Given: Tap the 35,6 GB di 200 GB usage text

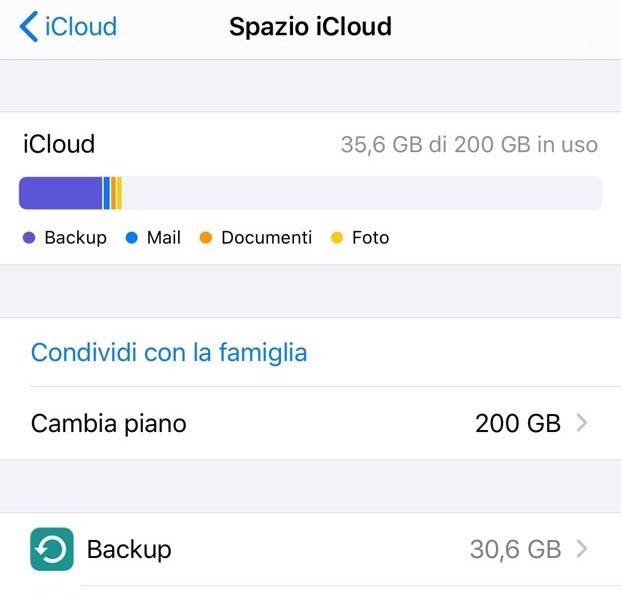Looking at the screenshot, I should (469, 145).
